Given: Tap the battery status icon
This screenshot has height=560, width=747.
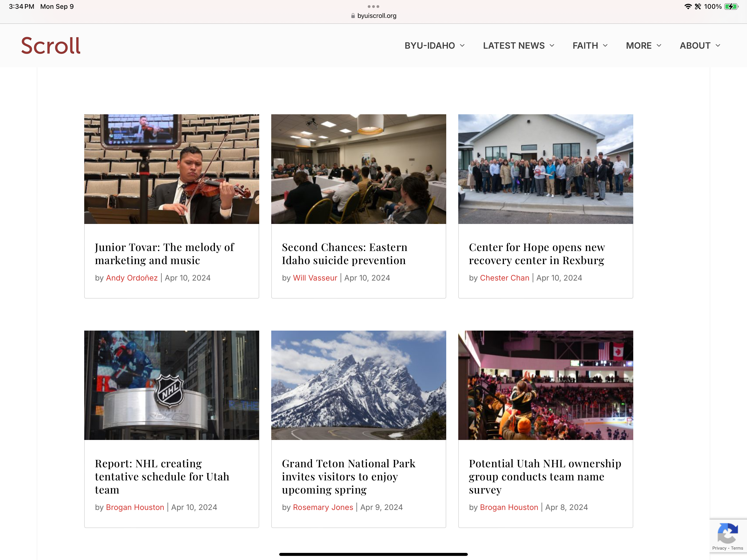Looking at the screenshot, I should point(731,6).
